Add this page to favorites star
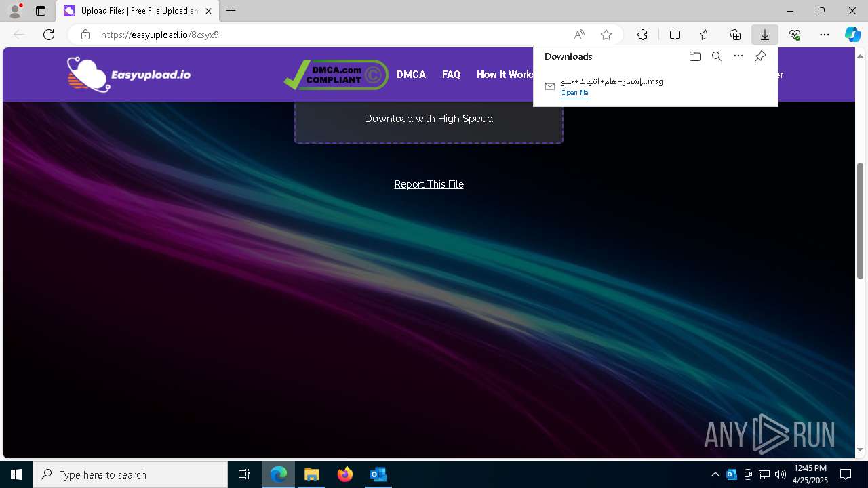Screen dimensions: 868x488 pyautogui.click(x=606, y=35)
